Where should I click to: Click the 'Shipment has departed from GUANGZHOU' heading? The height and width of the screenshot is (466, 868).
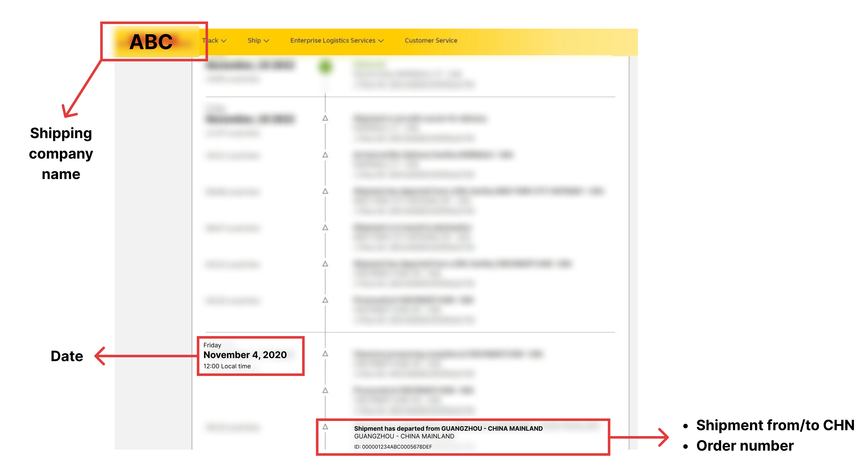coord(448,428)
